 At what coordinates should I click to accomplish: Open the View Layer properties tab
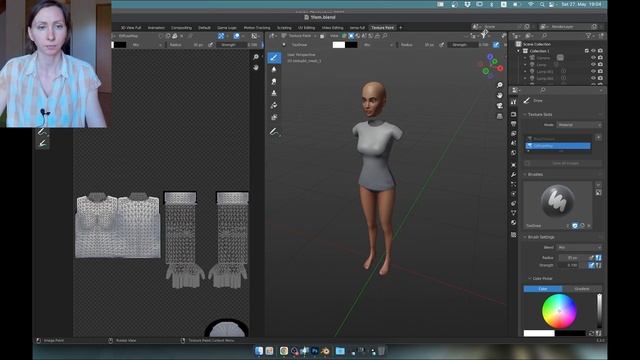513,133
